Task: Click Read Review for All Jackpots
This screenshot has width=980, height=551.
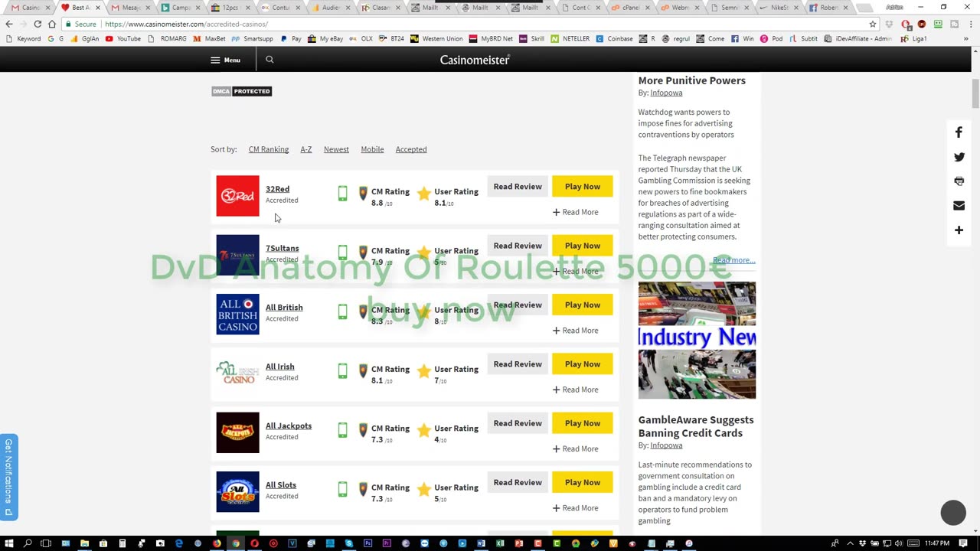Action: 518,423
